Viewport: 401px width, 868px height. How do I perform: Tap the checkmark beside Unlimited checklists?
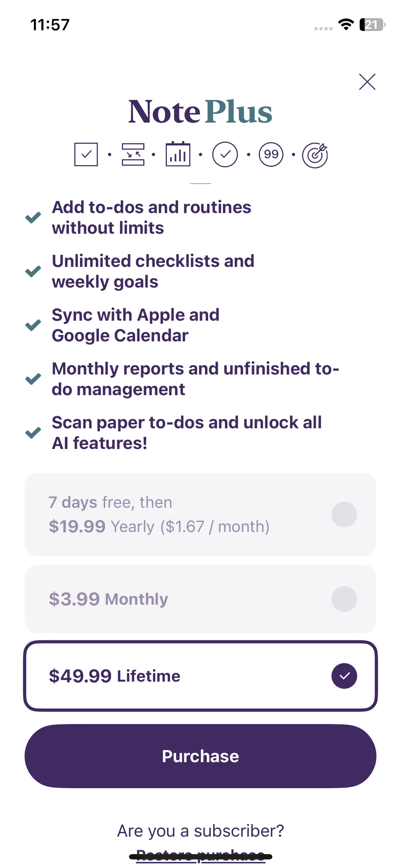pyautogui.click(x=33, y=272)
